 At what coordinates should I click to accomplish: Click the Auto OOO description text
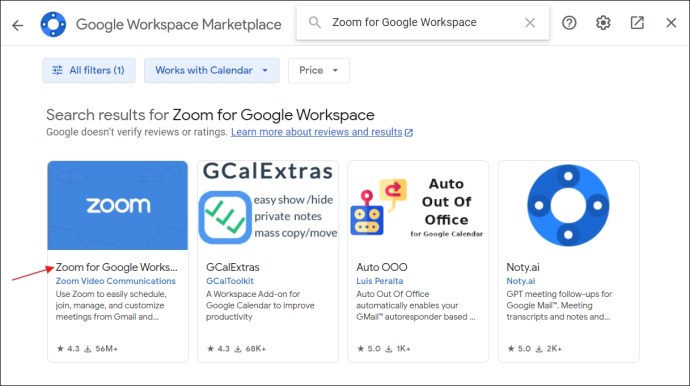[416, 305]
